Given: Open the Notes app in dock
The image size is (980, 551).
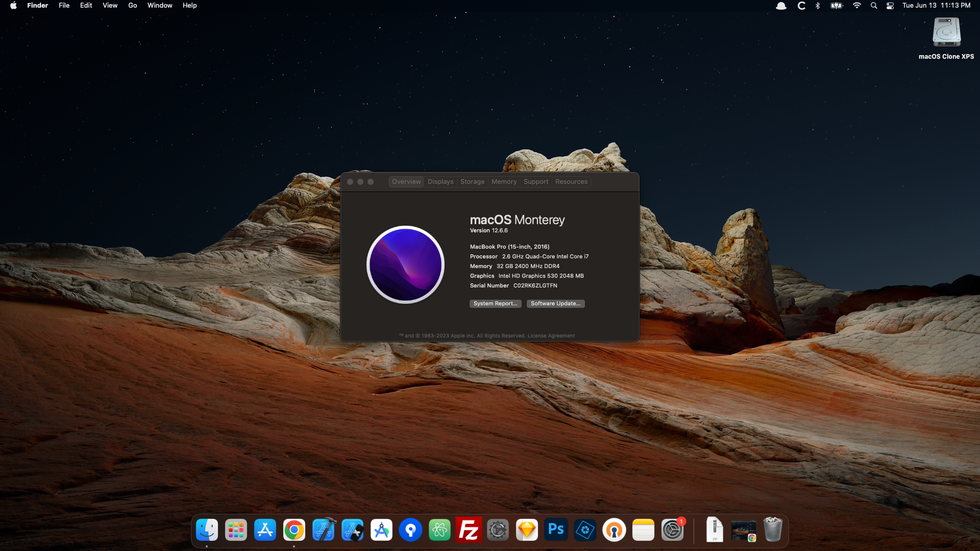Looking at the screenshot, I should (x=643, y=530).
